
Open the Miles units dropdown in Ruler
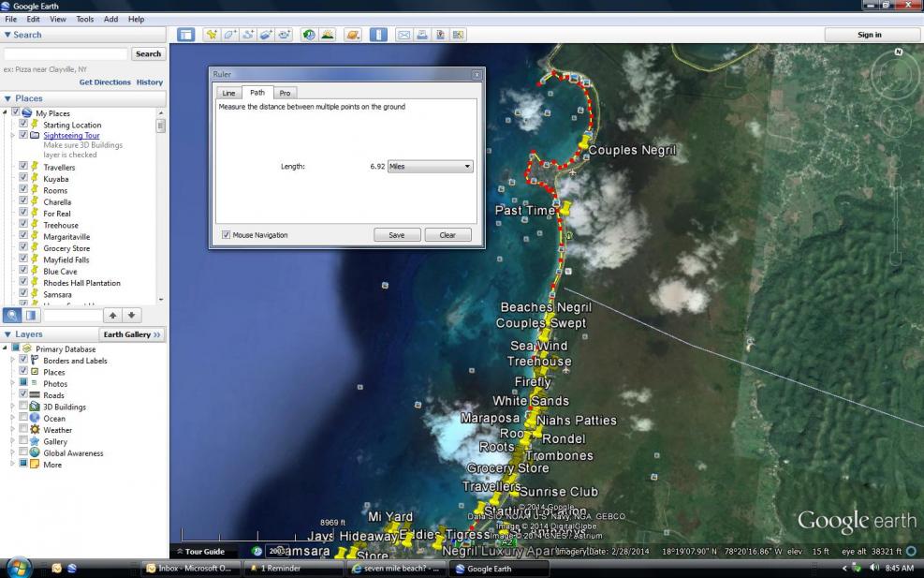[431, 167]
